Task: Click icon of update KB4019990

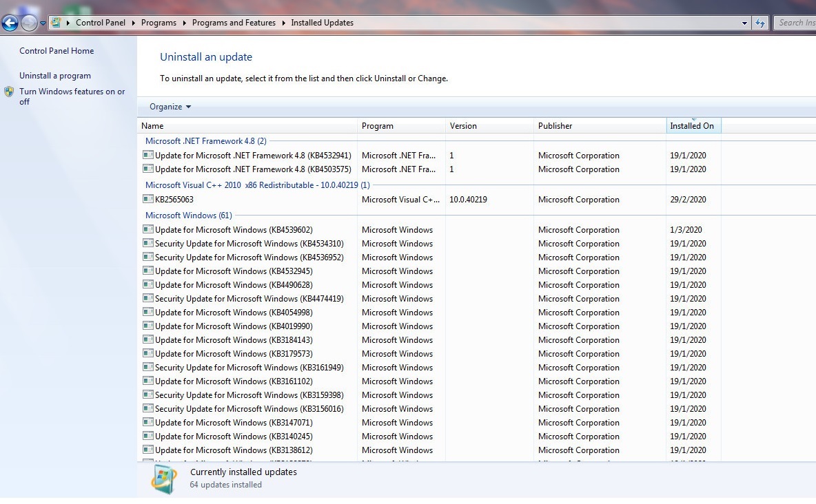Action: pos(147,326)
